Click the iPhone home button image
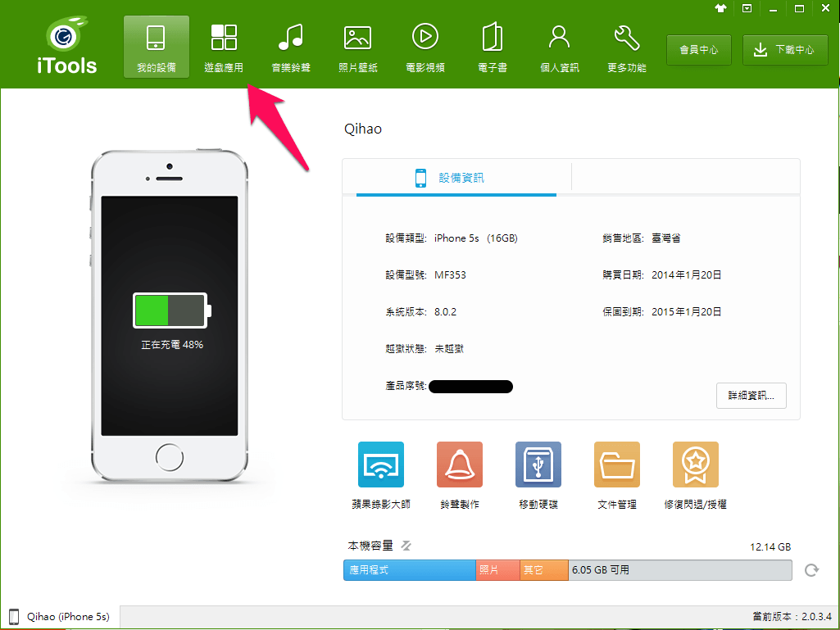The width and height of the screenshot is (840, 630). [170, 457]
